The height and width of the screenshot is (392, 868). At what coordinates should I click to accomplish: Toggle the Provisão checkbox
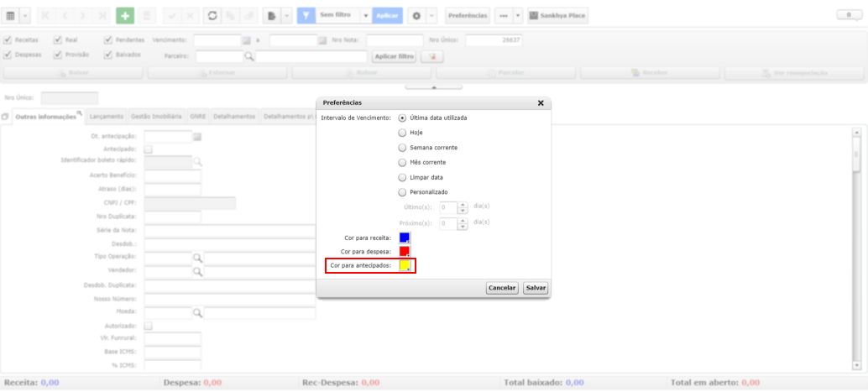[58, 55]
